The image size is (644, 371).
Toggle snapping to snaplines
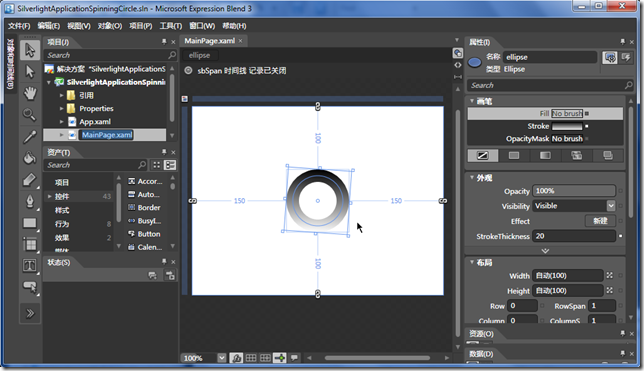[x=280, y=358]
